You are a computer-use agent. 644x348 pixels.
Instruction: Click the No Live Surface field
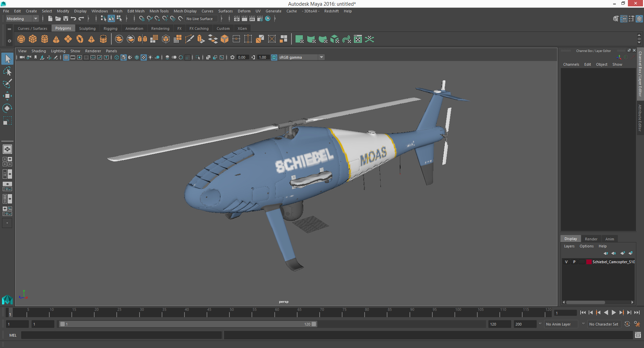[201, 19]
